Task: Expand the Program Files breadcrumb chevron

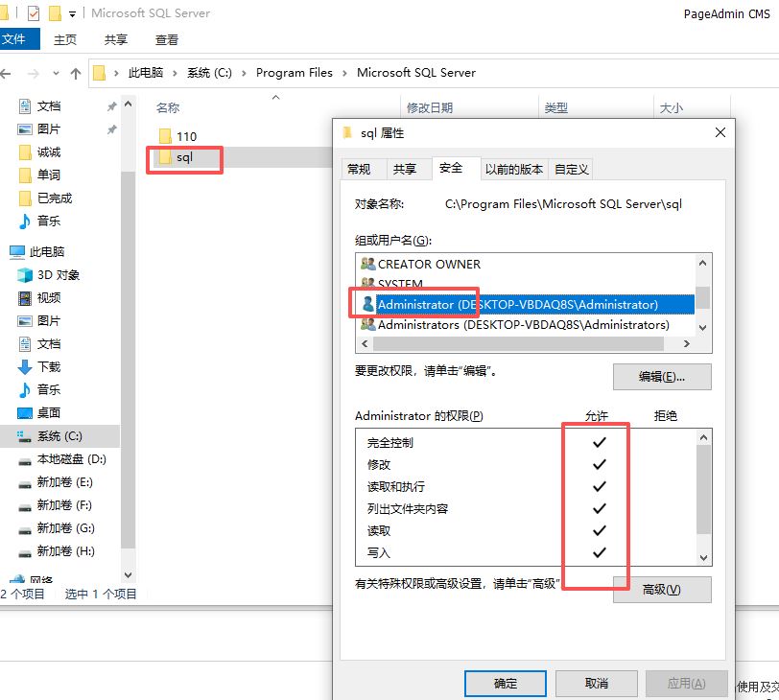Action: [345, 73]
